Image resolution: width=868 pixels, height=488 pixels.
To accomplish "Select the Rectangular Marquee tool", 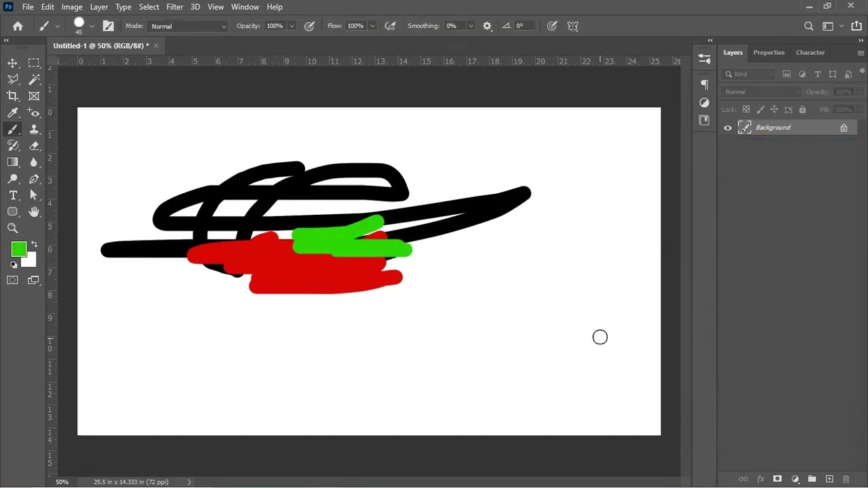I will [x=34, y=63].
